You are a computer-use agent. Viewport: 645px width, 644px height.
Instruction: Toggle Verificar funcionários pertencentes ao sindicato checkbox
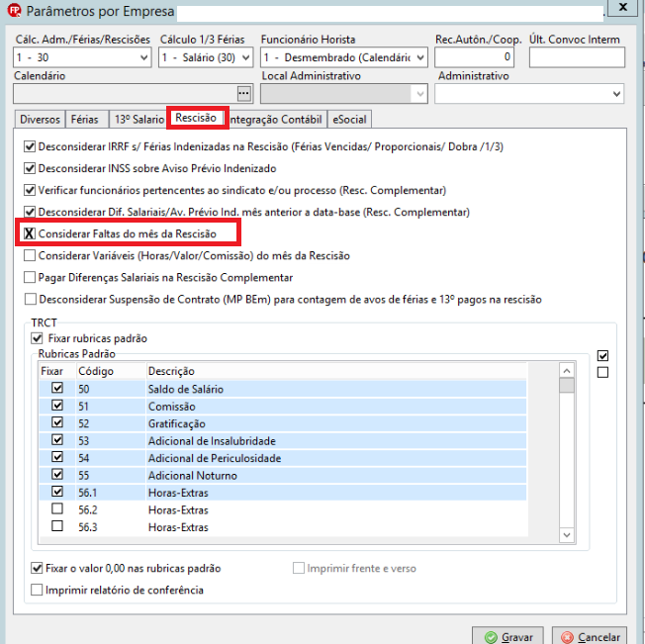[30, 190]
